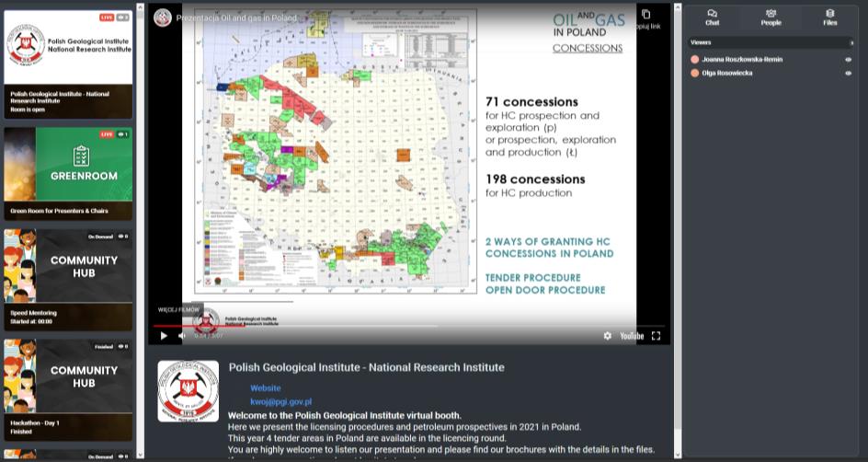Open YouTube player settings gear
Screen dimensions: 868x462
[x=607, y=336]
